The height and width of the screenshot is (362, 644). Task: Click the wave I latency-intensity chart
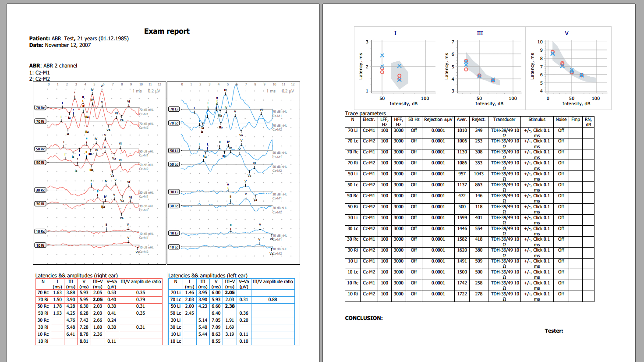tap(397, 68)
